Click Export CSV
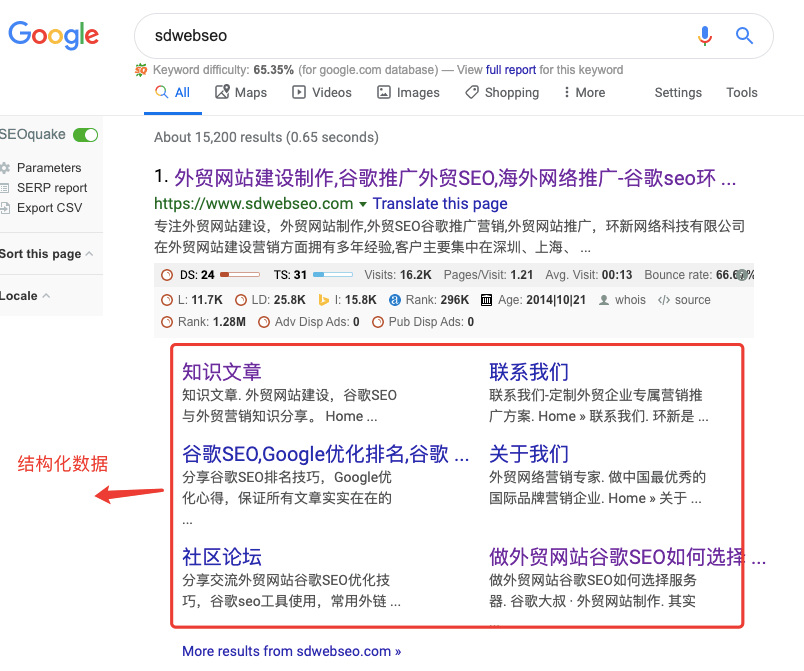The image size is (804, 671). [x=49, y=208]
